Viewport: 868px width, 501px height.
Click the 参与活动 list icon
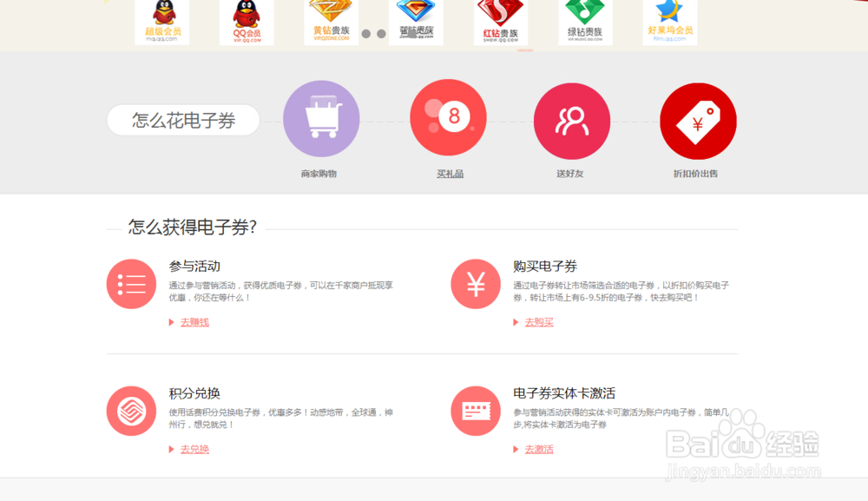click(x=131, y=283)
